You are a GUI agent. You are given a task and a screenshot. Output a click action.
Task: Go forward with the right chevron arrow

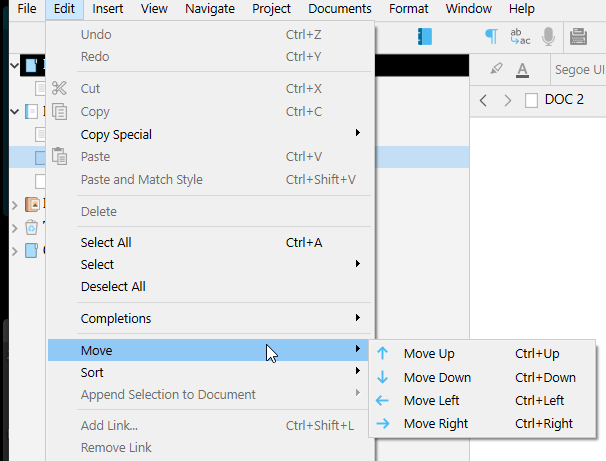tap(508, 100)
